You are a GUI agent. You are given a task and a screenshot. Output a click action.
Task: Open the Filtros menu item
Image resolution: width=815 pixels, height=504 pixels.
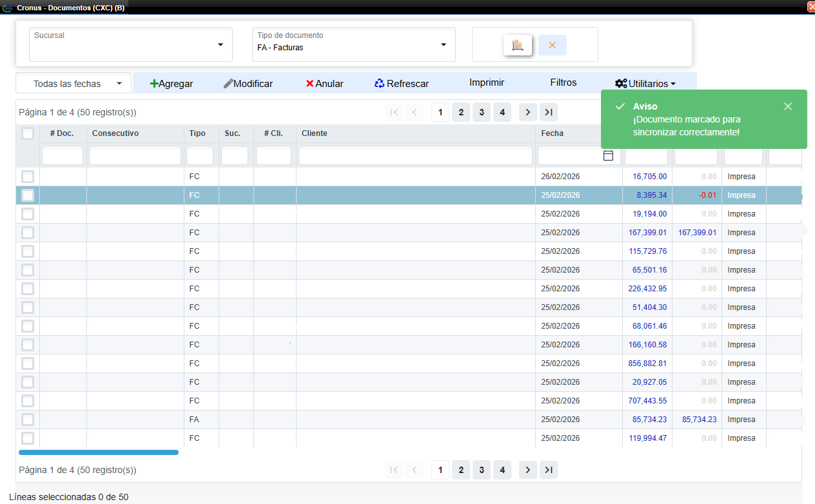click(563, 82)
